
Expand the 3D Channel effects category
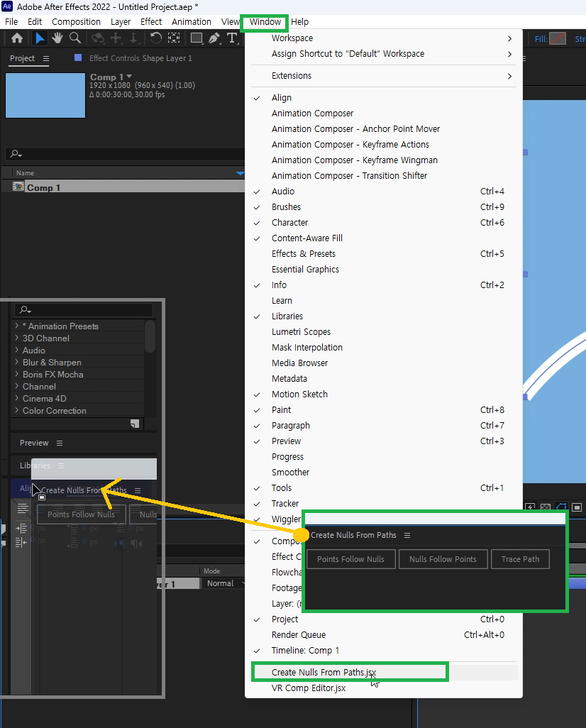17,338
